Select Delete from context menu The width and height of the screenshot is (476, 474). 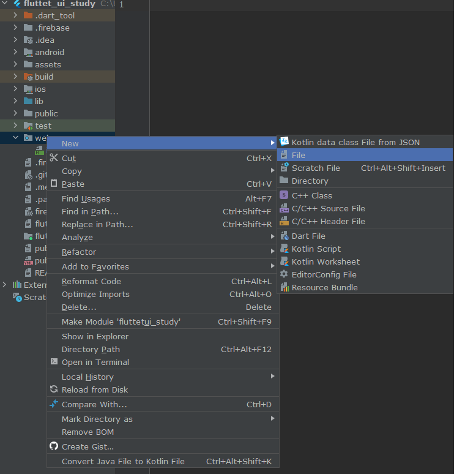(163, 307)
